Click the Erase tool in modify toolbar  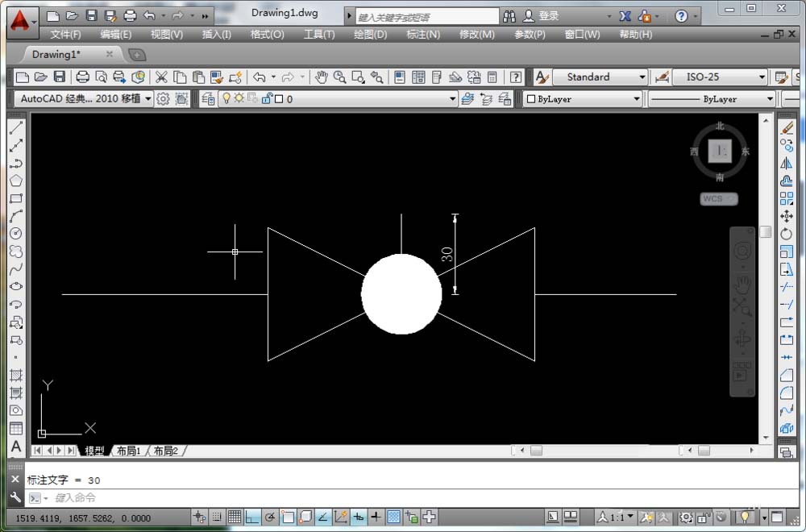coord(787,128)
